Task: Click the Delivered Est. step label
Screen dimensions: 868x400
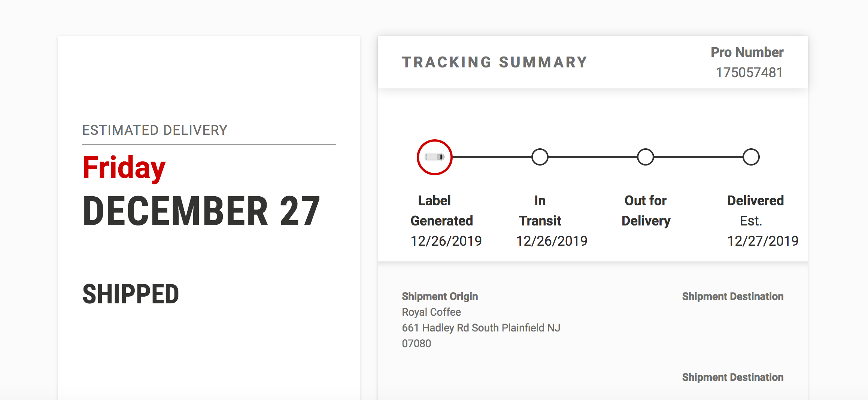Action: [755, 210]
